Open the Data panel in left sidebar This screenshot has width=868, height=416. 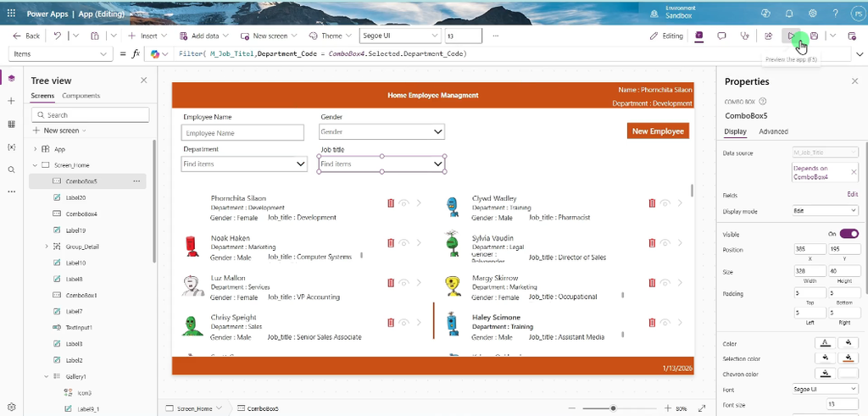click(x=12, y=124)
